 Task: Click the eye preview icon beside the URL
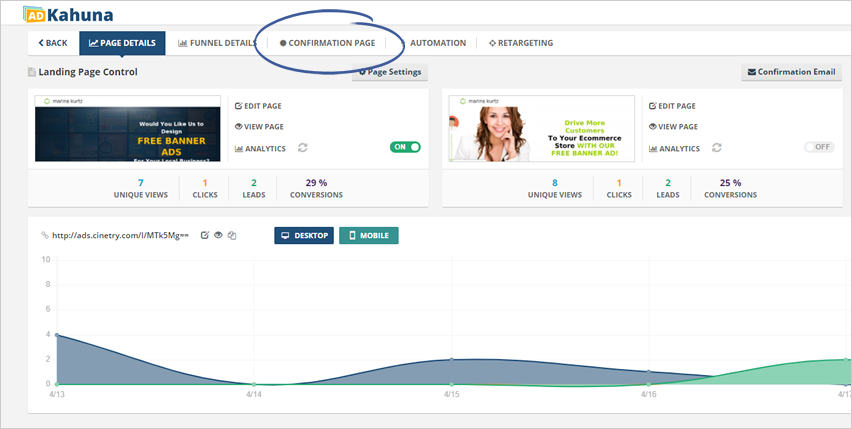218,235
